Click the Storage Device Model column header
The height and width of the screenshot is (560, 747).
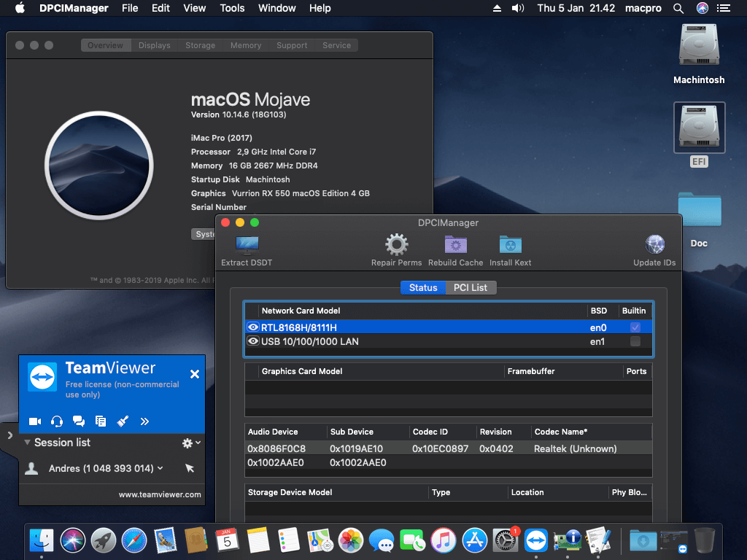coord(337,492)
